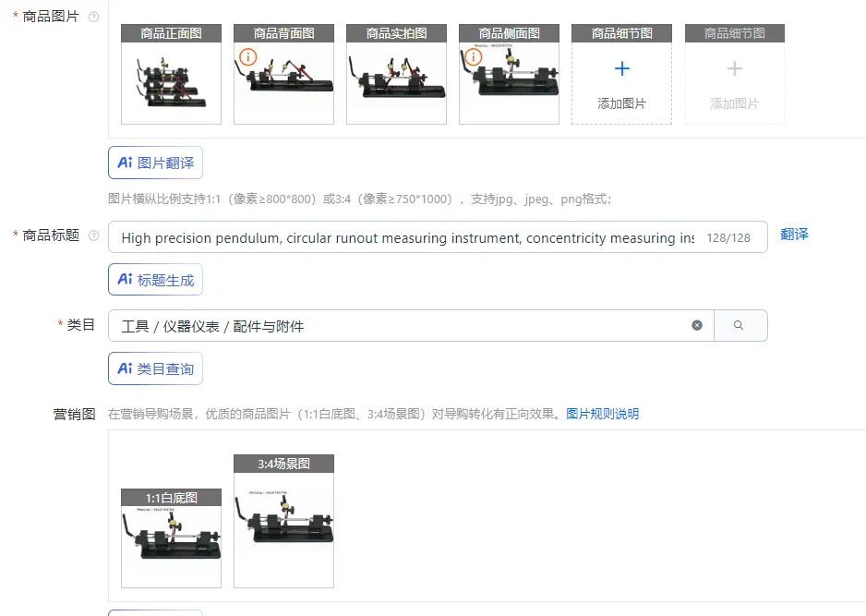Click the warning icon on 商品侧面图 thumbnail
The width and height of the screenshot is (866, 616).
coord(474,56)
